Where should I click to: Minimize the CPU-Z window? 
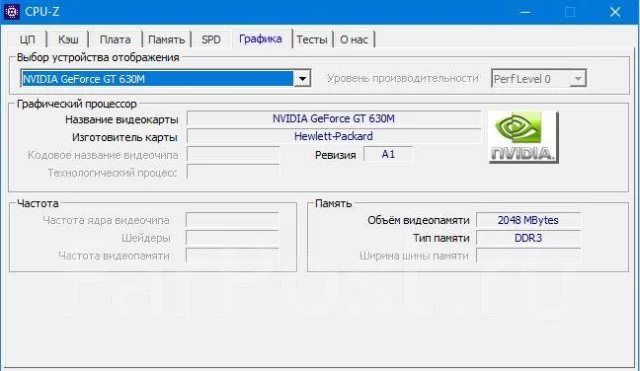click(x=525, y=12)
